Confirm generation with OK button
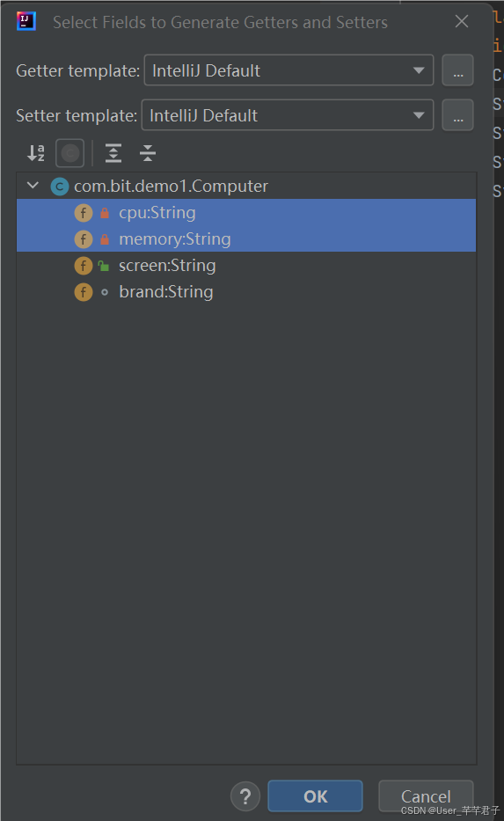The width and height of the screenshot is (504, 821). click(315, 795)
